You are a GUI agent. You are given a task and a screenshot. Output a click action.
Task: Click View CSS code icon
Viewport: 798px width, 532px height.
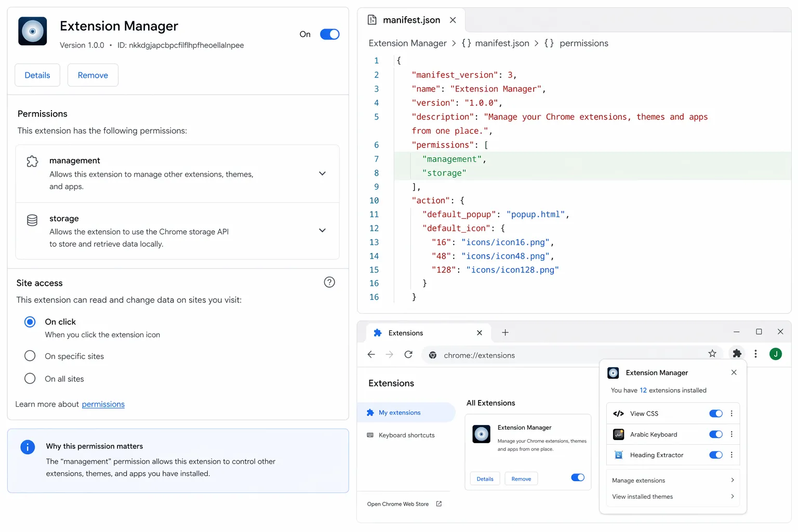[618, 414]
